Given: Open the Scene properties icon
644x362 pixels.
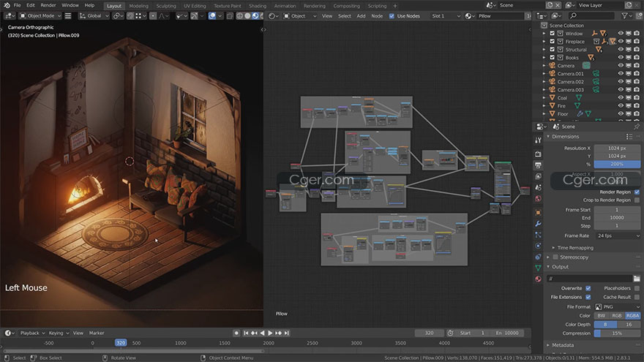Looking at the screenshot, I should point(538,187).
